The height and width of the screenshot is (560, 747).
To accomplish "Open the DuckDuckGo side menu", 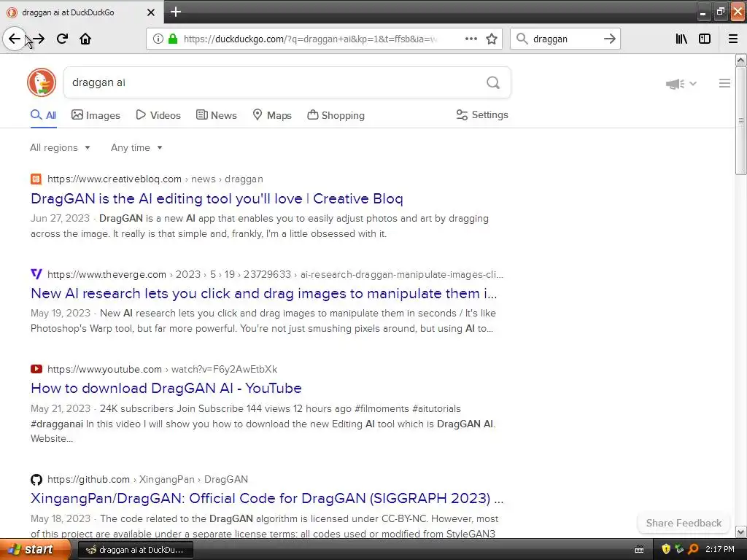I will click(724, 83).
